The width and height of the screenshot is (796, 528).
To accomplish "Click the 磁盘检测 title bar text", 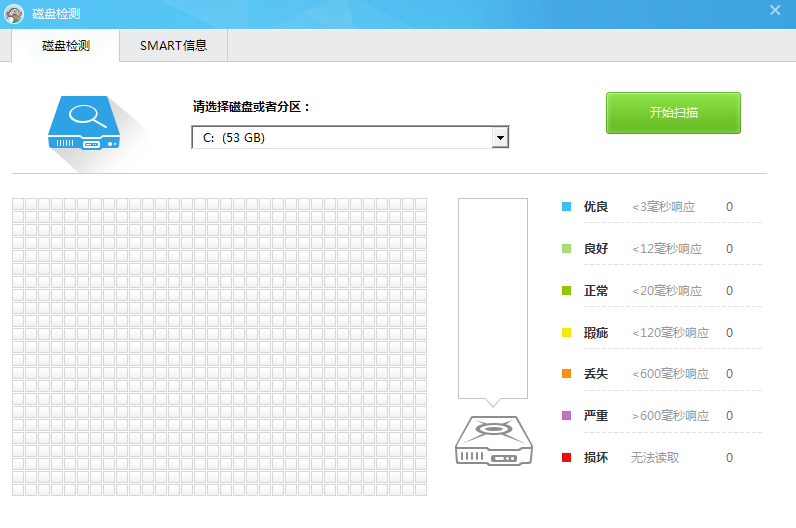I will [x=56, y=14].
